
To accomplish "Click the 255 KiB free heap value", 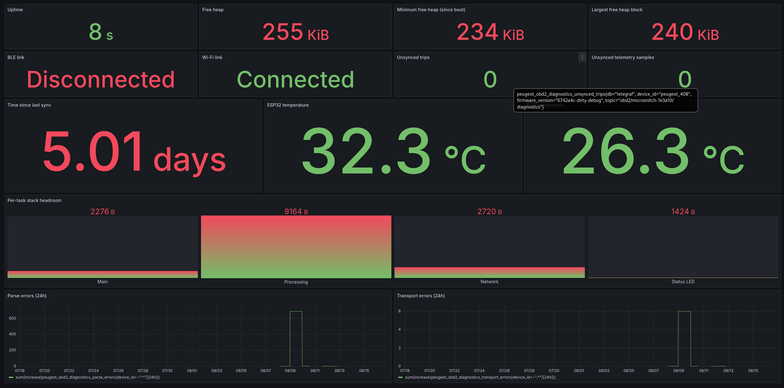I will tap(296, 32).
